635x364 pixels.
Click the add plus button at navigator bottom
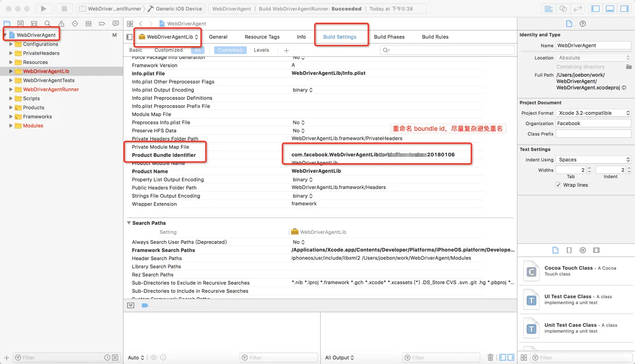[x=6, y=358]
